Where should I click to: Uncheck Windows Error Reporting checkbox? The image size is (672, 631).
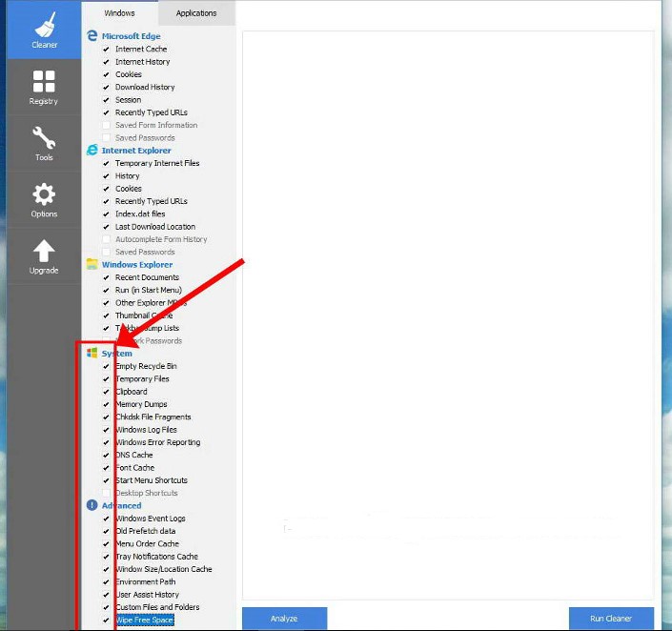[106, 442]
